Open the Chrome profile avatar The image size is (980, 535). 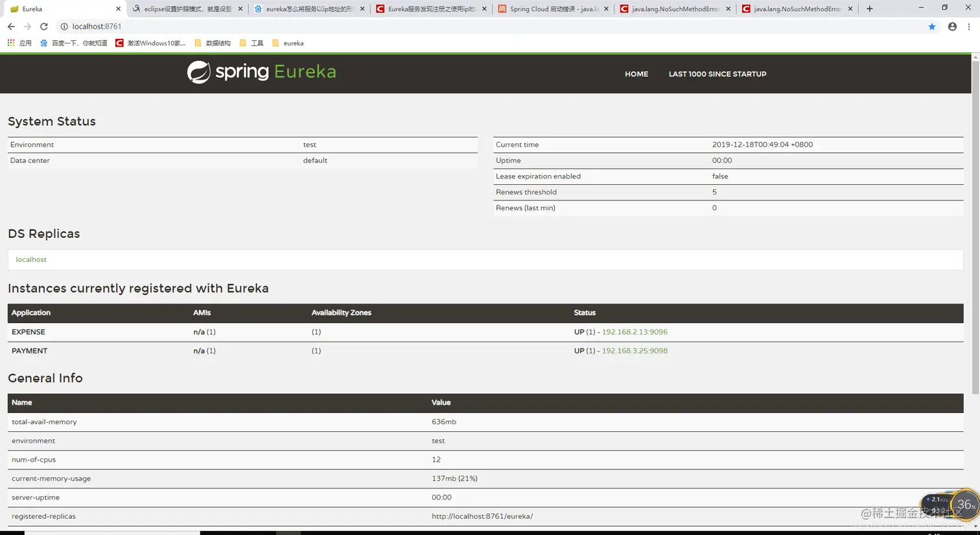point(952,27)
